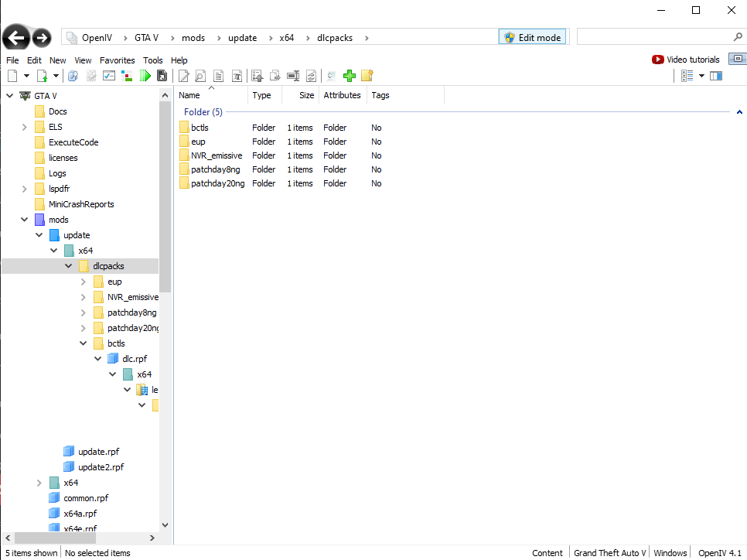Select common.rpf in the tree
The image size is (747, 560).
click(86, 498)
